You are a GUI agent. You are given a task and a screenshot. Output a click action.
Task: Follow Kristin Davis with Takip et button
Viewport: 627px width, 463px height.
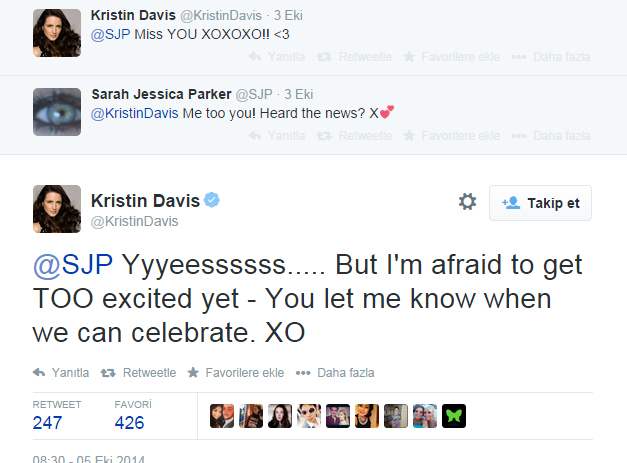(x=540, y=203)
